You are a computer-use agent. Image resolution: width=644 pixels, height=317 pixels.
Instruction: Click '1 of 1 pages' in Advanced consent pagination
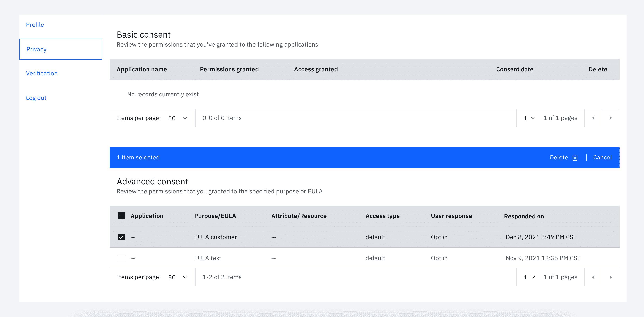(560, 277)
